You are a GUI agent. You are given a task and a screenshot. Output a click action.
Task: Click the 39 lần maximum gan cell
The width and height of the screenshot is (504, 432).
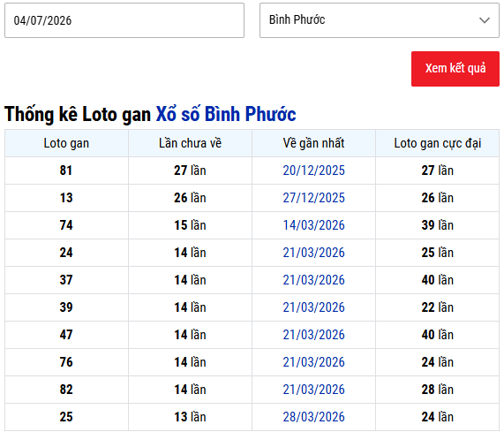point(438,225)
